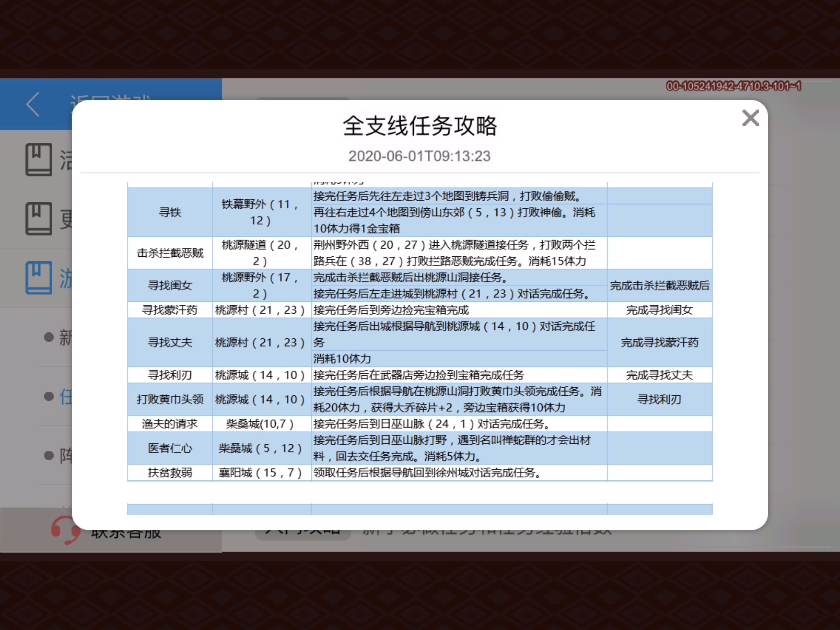The width and height of the screenshot is (840, 630).
Task: Select the first book icon in sidebar
Action: (39, 160)
